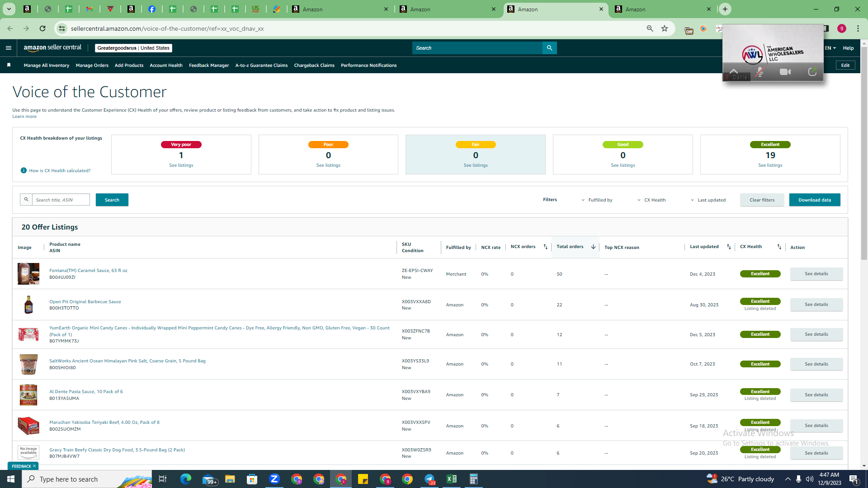Click the Al Dente Pasta Sauce thumbnail
Image resolution: width=868 pixels, height=488 pixels.
coord(28,395)
